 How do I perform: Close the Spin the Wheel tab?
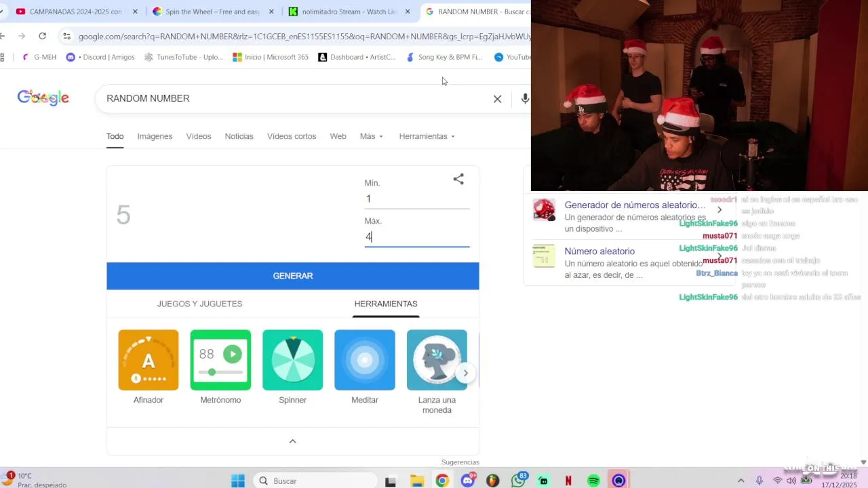[271, 12]
